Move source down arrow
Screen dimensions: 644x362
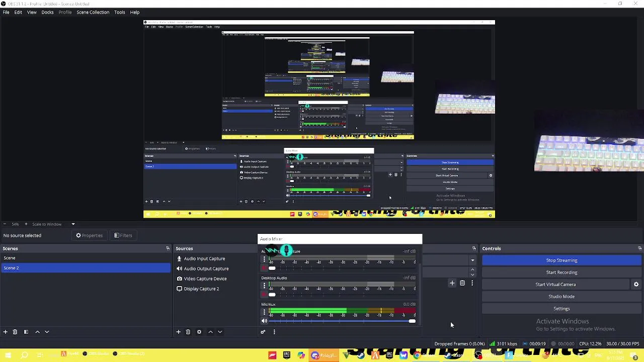pos(220,332)
